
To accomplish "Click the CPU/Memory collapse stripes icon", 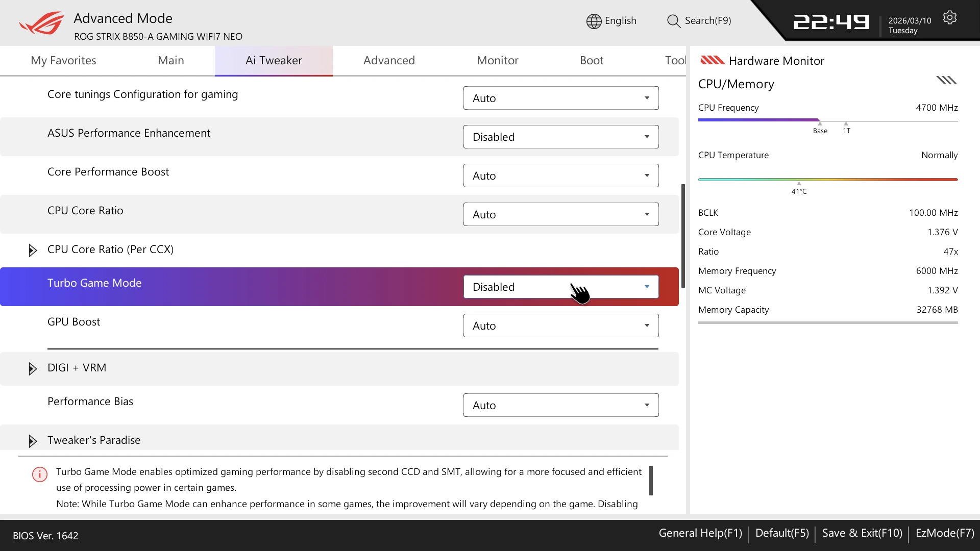I will pos(946,80).
